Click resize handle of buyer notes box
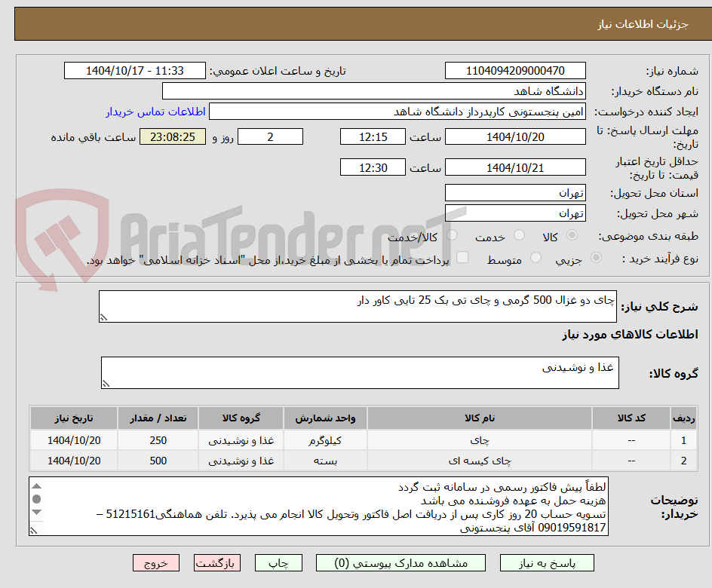 point(34,531)
